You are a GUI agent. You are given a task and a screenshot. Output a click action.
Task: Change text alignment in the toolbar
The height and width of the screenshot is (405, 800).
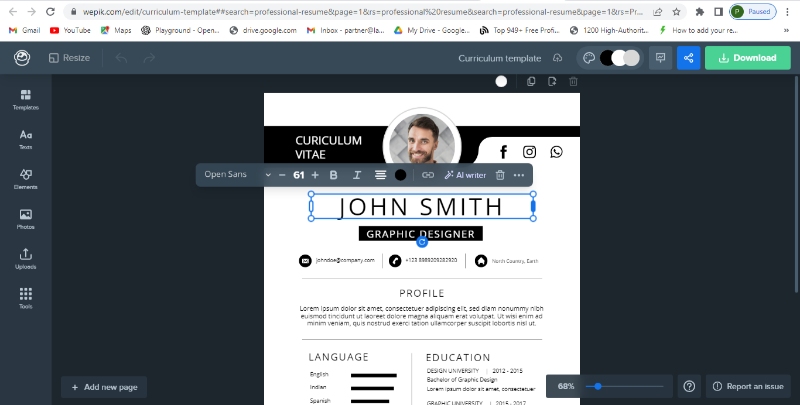coord(380,175)
